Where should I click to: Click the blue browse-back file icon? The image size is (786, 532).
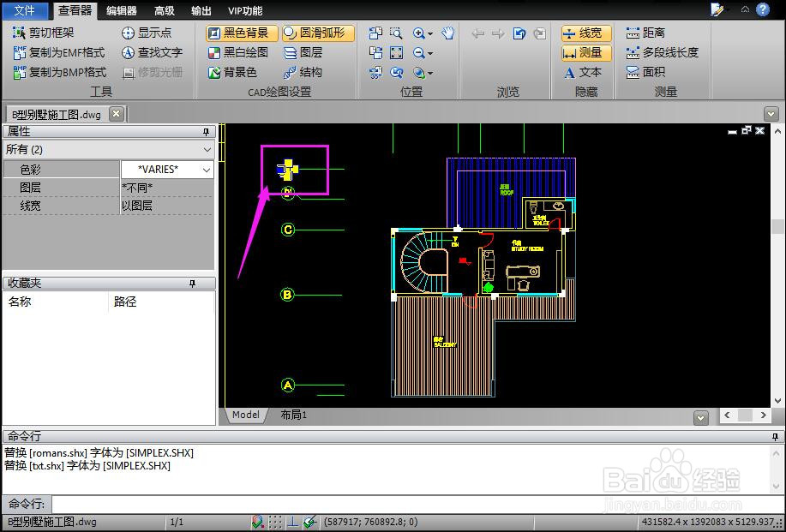[519, 33]
